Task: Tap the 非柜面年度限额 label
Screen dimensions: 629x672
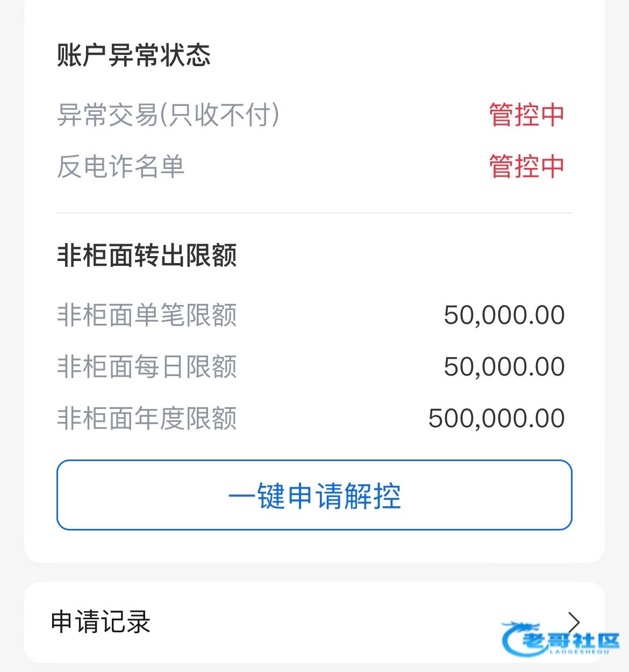Action: (147, 419)
